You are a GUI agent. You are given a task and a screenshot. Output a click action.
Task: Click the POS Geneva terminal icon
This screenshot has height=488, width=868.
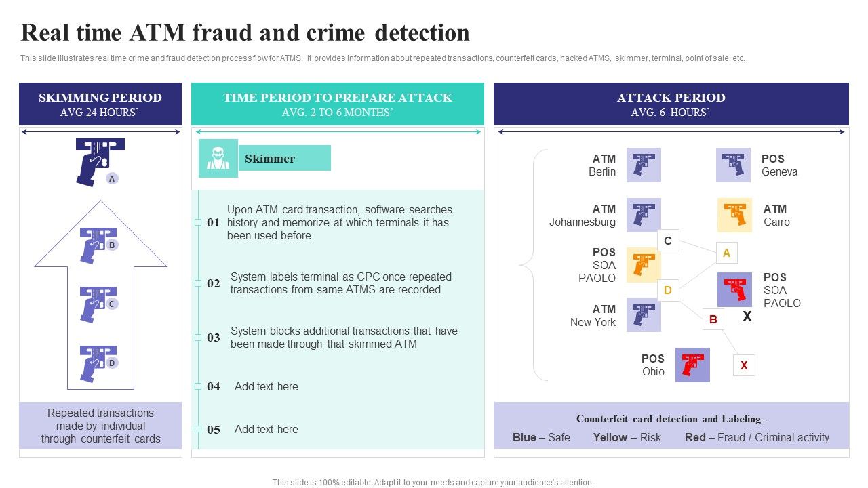733,165
